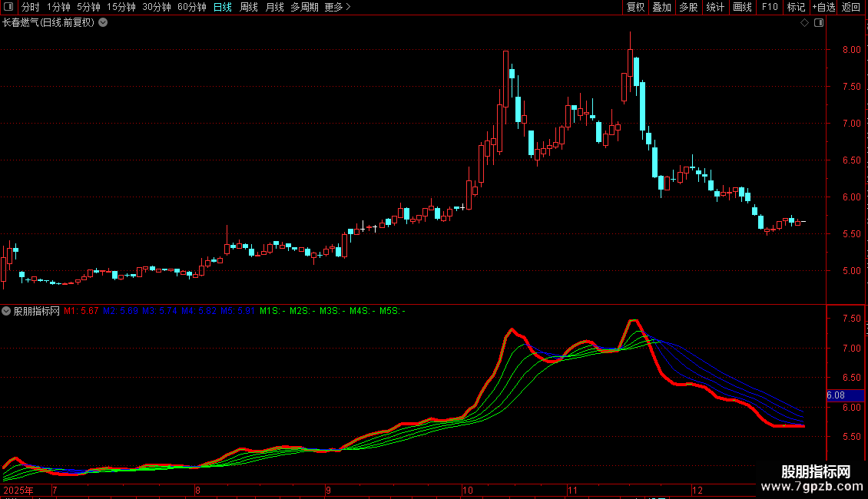868x499 pixels.
Task: Open the 多股 multi-stock view
Action: coord(688,7)
